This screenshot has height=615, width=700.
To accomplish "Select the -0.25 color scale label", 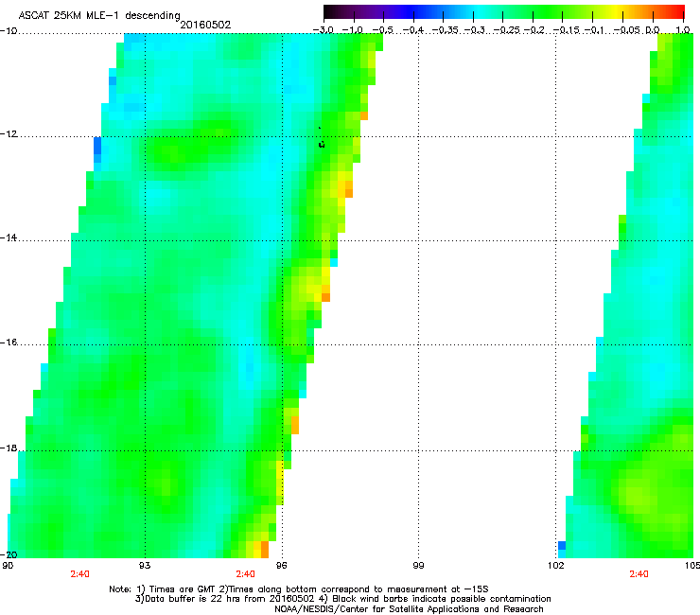I will (506, 30).
